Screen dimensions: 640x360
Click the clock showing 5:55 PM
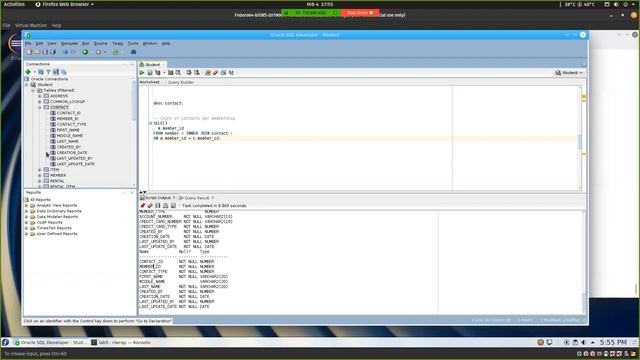pos(613,342)
